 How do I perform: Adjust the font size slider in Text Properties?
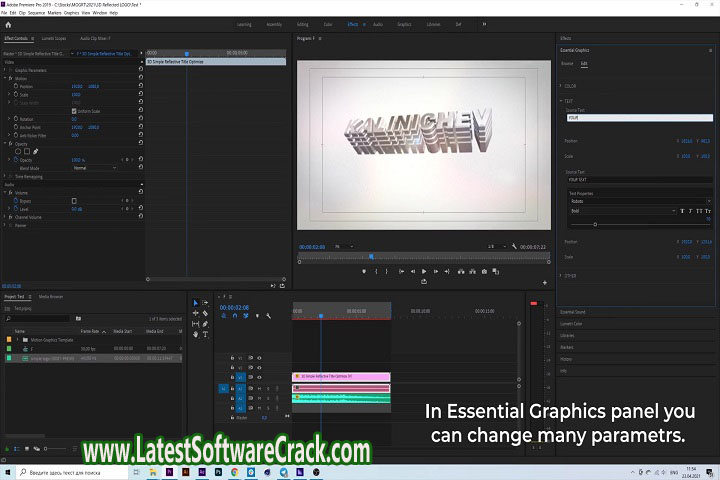[x=595, y=225]
